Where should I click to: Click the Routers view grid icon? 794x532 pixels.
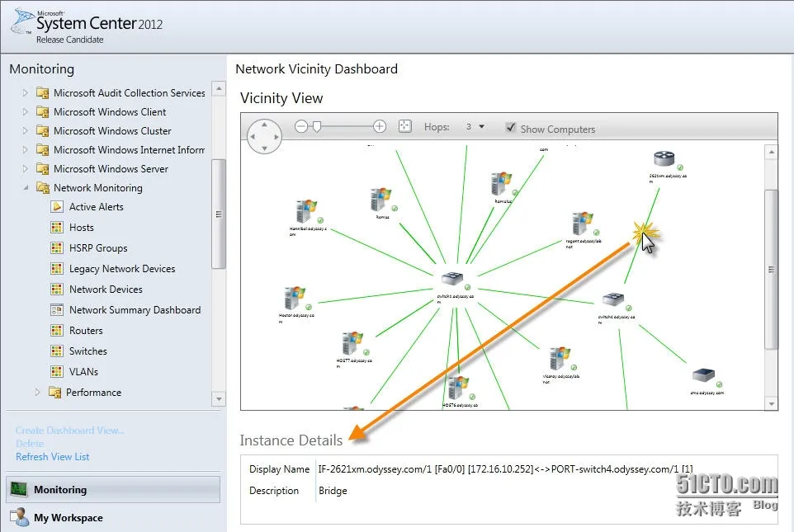[57, 331]
